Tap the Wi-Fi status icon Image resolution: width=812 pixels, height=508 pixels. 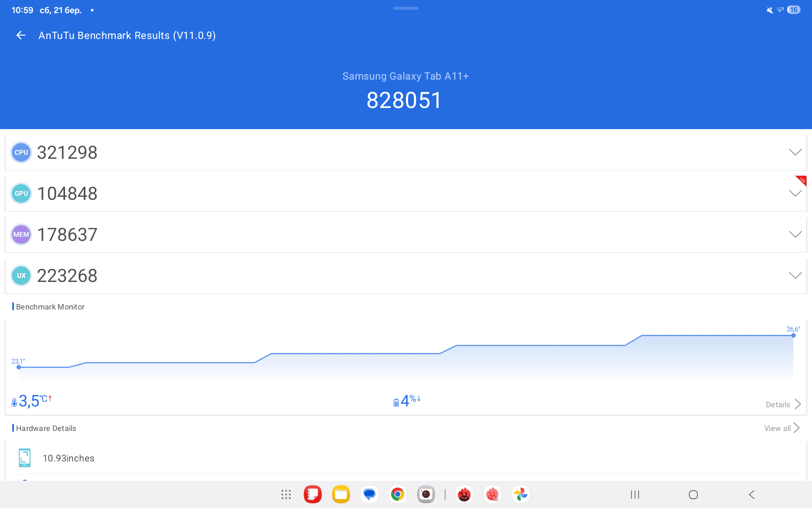click(x=780, y=10)
